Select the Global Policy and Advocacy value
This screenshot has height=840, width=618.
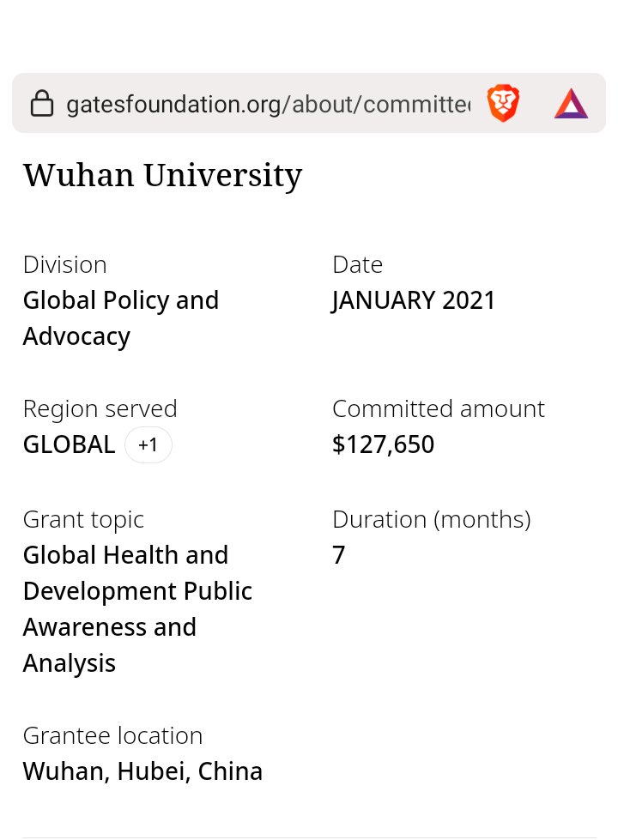(x=120, y=317)
